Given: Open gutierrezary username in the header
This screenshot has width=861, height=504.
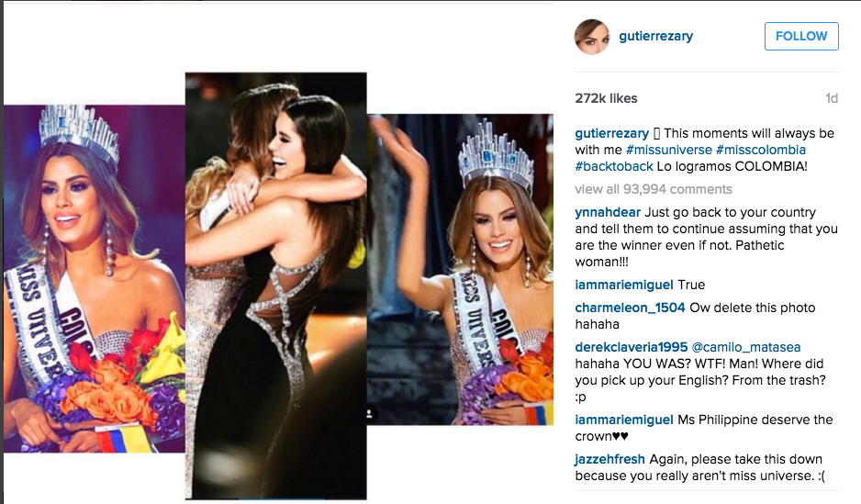Looking at the screenshot, I should point(655,36).
